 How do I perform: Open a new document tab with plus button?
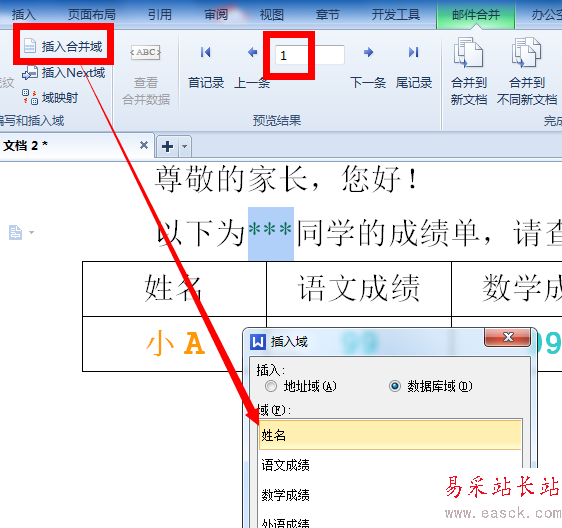coord(167,146)
